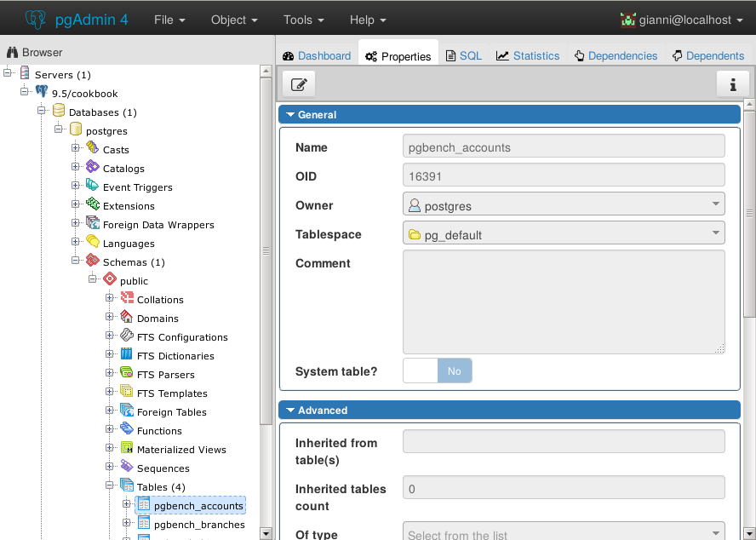Toggle the System table? switch

(438, 371)
